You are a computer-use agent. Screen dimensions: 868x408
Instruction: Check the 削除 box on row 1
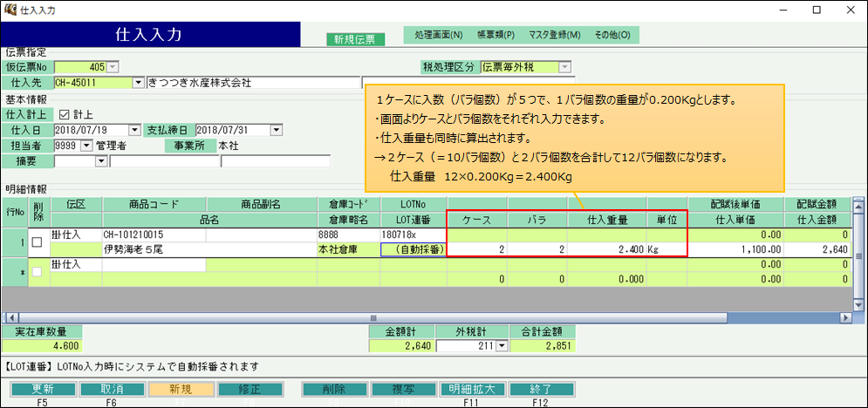click(37, 242)
